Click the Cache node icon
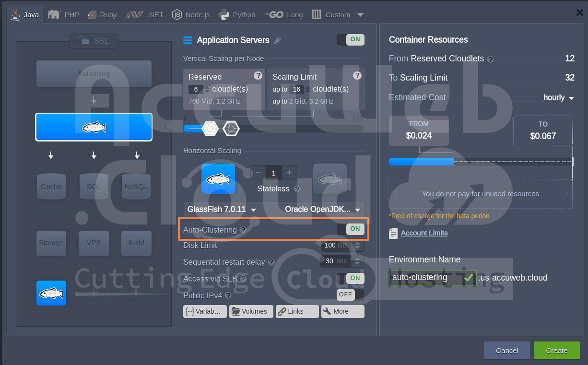The width and height of the screenshot is (588, 365). pyautogui.click(x=51, y=186)
